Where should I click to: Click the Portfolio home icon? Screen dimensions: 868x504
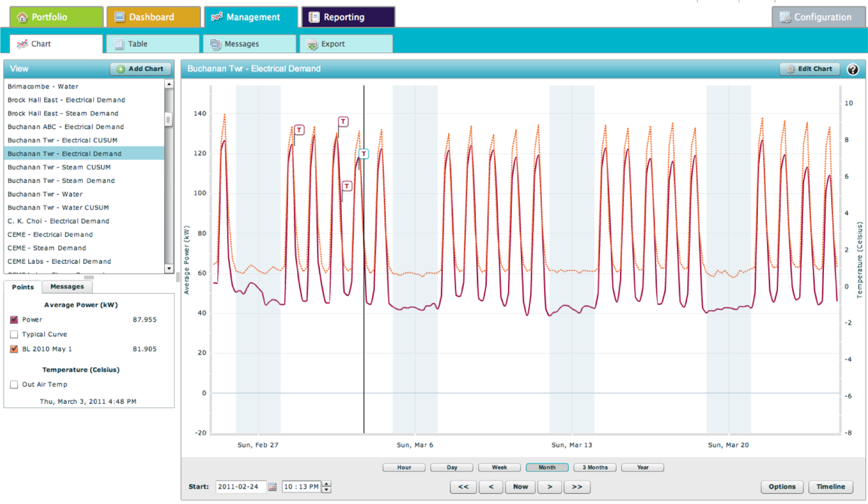[x=22, y=17]
